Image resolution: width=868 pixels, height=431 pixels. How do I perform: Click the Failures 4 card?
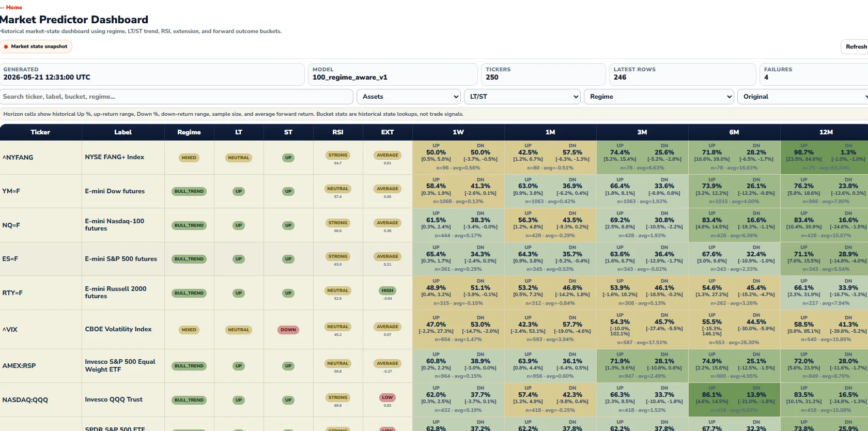[814, 74]
